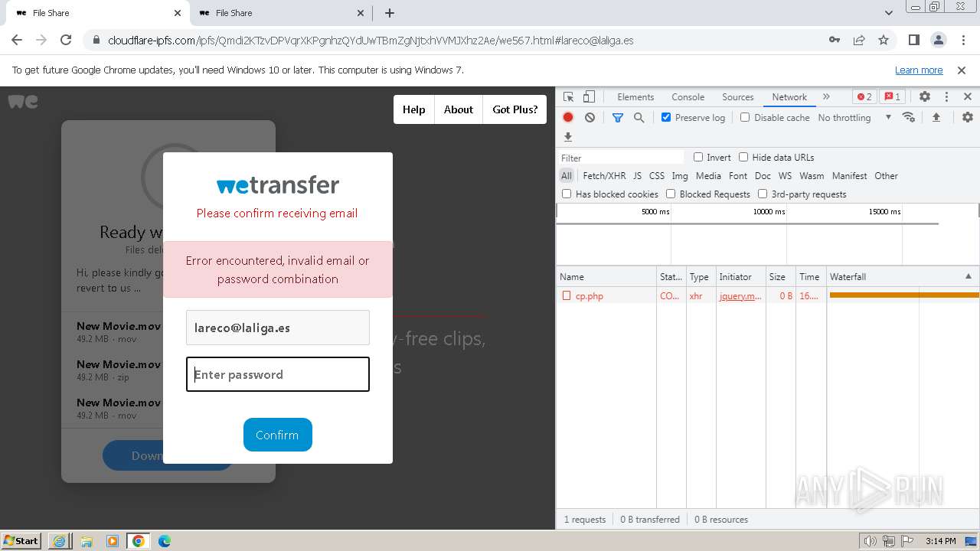Open DevTools settings gear
This screenshot has width=980, height=551.
925,96
